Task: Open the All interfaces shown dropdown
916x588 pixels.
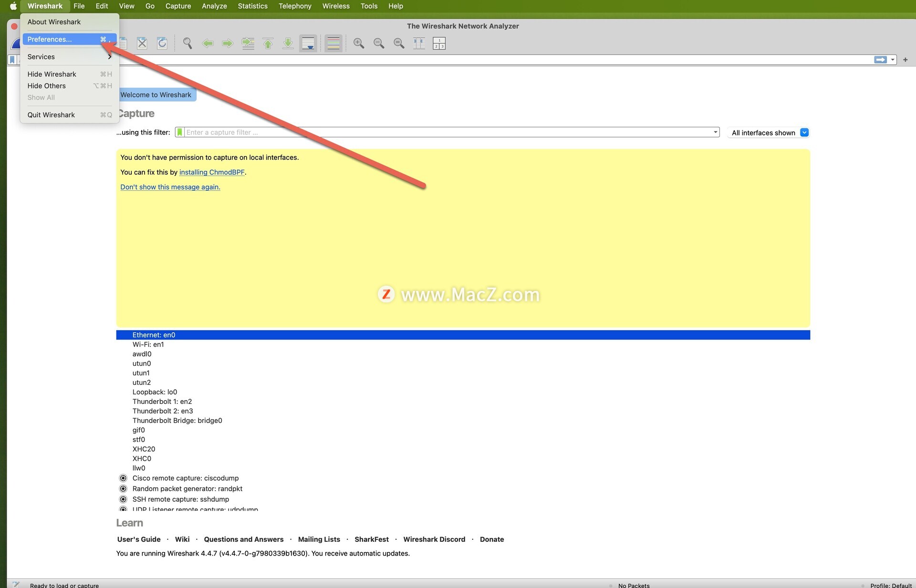Action: (769, 133)
